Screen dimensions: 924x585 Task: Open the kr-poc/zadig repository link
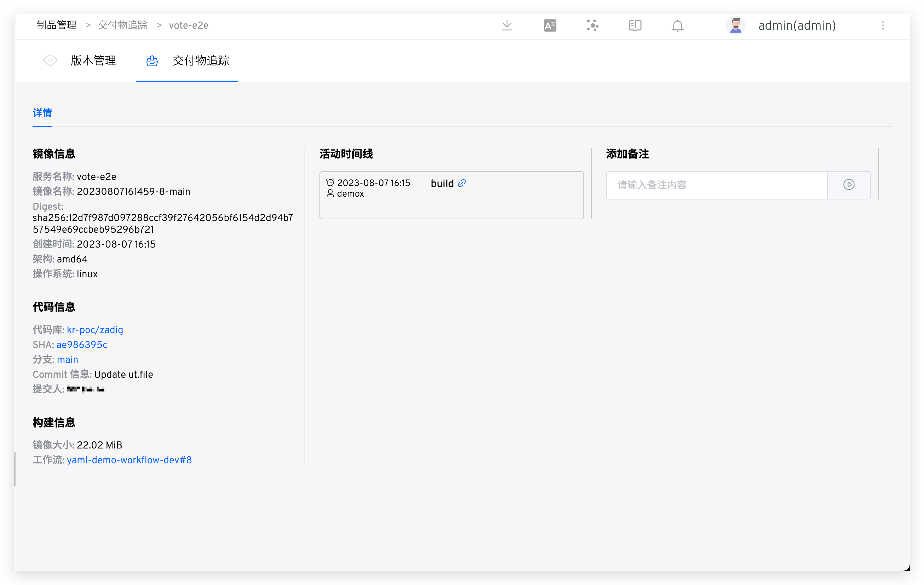click(x=95, y=330)
